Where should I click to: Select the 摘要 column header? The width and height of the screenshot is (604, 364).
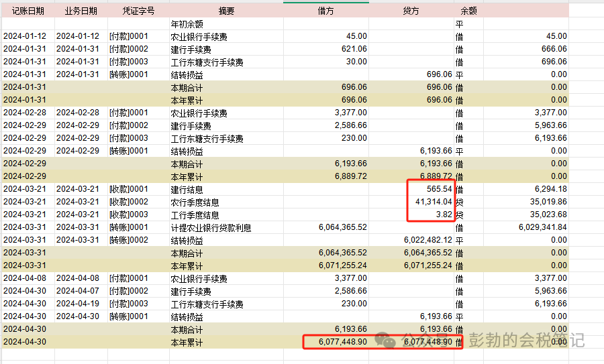[227, 11]
